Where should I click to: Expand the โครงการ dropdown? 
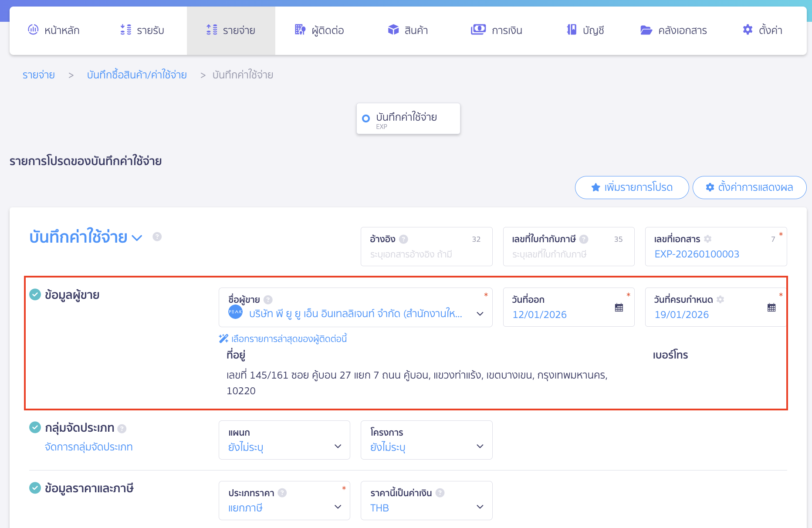click(426, 440)
